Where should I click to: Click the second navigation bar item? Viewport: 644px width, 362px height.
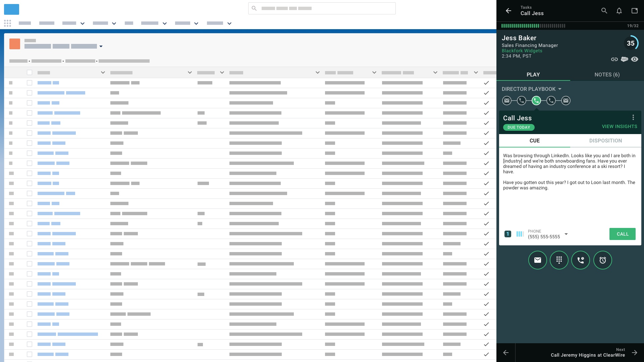coord(47,23)
